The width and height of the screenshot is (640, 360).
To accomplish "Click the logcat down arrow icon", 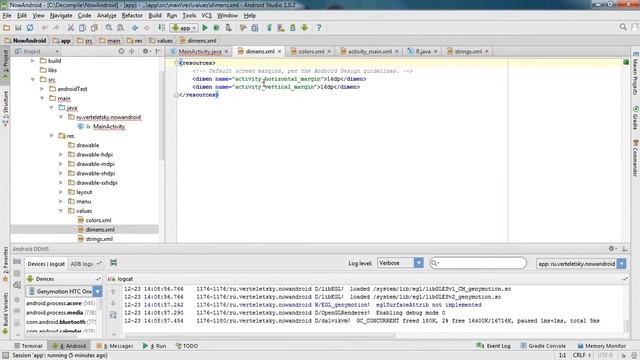I will click(x=113, y=303).
